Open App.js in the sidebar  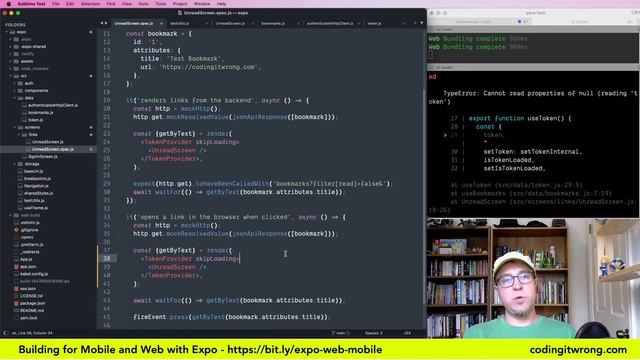click(26, 259)
